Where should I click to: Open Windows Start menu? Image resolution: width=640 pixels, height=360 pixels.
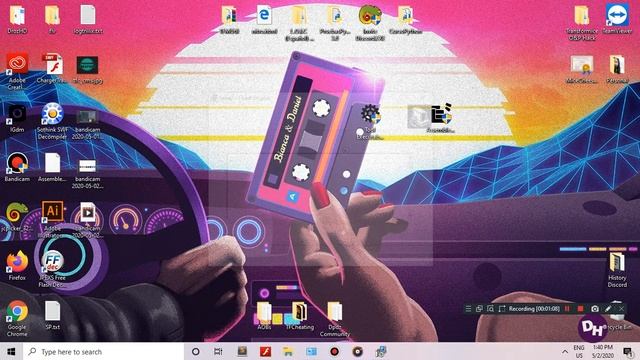[x=11, y=351]
